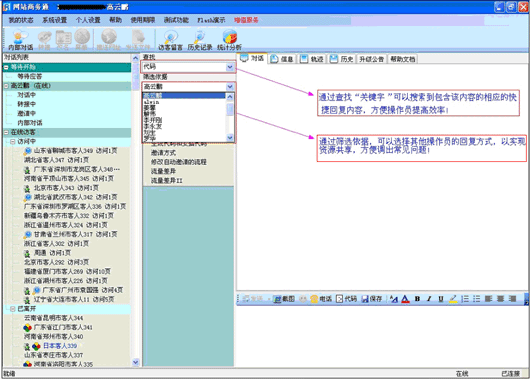Viewport: 530px width, 379px height.
Task: Open 统计分析 statistics analysis
Action: pos(229,40)
